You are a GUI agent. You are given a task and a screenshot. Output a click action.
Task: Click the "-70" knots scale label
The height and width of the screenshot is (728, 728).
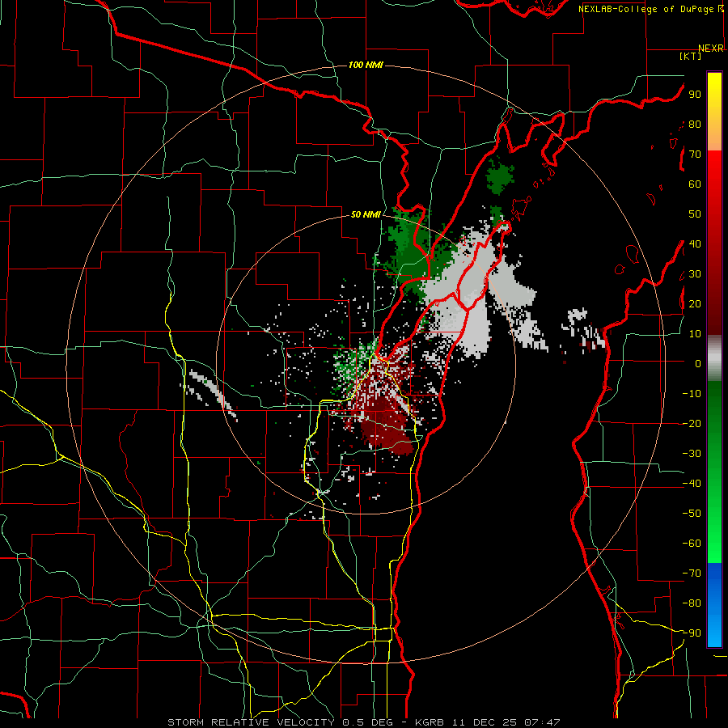point(692,574)
